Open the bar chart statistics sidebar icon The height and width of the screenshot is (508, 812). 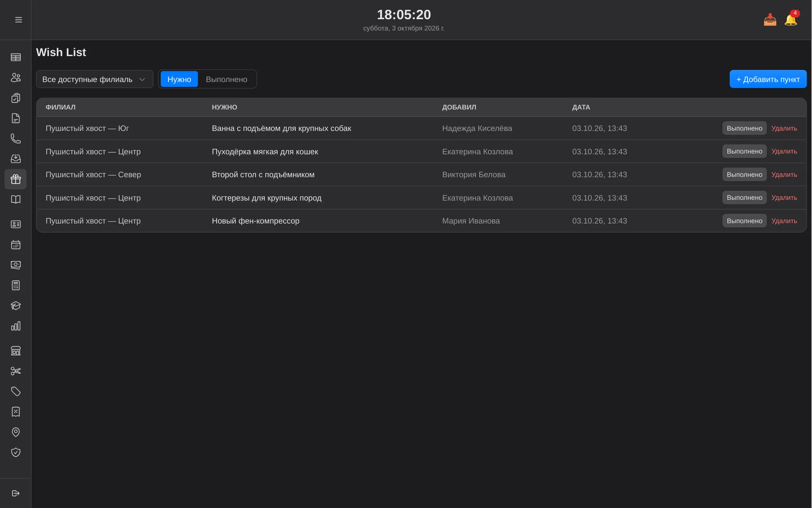pyautogui.click(x=15, y=326)
